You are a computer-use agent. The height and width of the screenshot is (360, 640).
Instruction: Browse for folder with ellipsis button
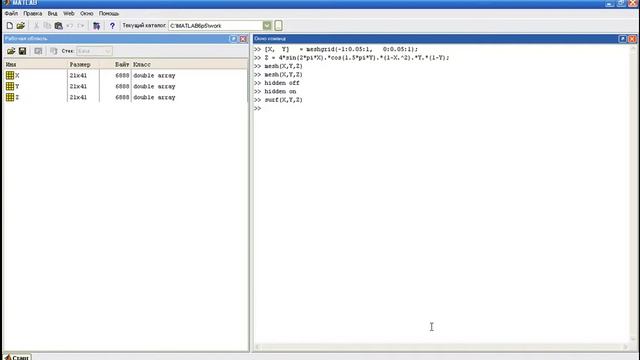[278, 26]
